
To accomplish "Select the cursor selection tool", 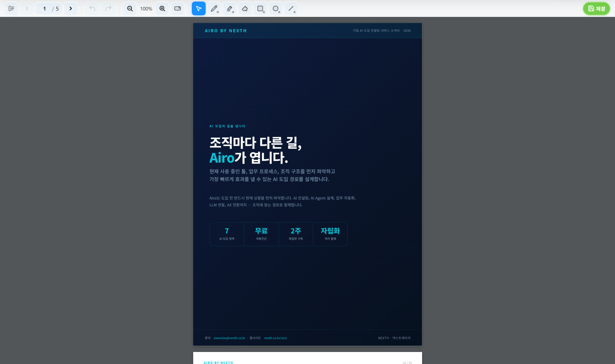I will click(x=199, y=8).
